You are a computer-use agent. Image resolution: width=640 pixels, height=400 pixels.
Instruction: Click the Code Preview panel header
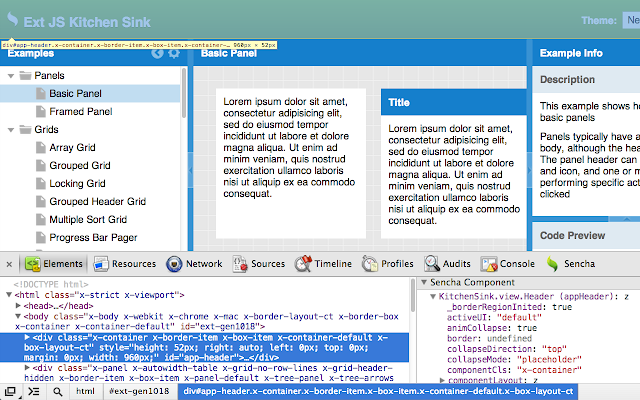(586, 236)
